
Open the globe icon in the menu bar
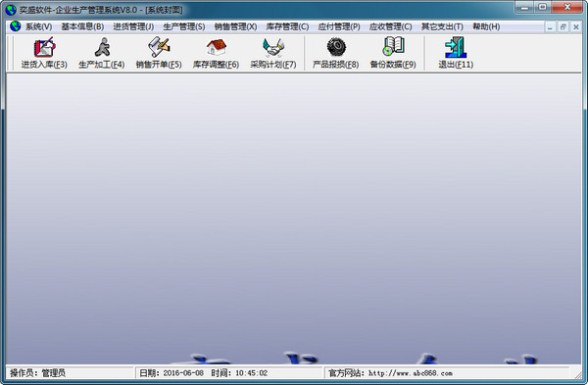tap(16, 26)
